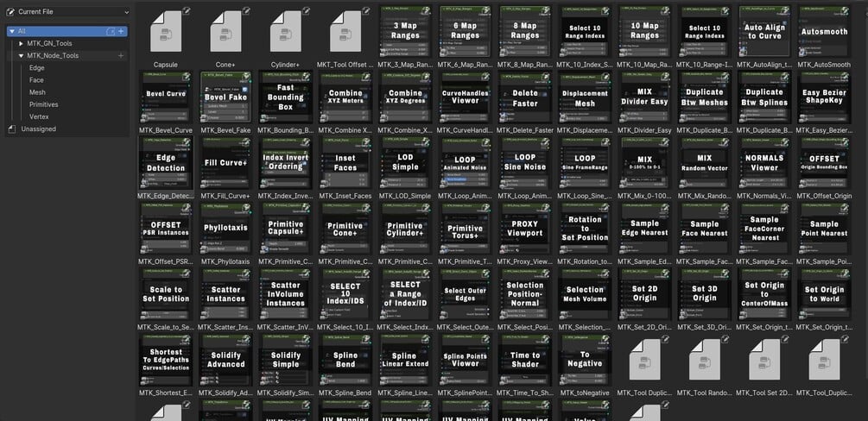
Task: Collapse the MTK_Node_Tools catalog triangle
Action: coord(22,56)
